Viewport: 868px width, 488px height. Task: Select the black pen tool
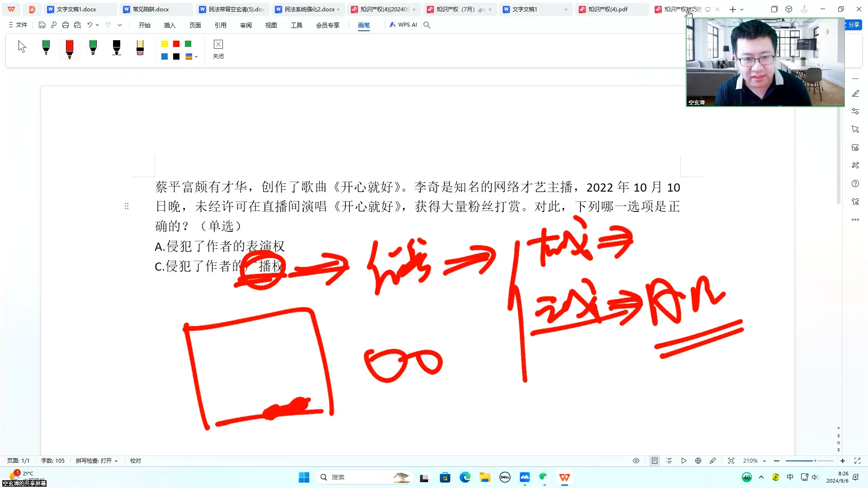[x=117, y=47]
